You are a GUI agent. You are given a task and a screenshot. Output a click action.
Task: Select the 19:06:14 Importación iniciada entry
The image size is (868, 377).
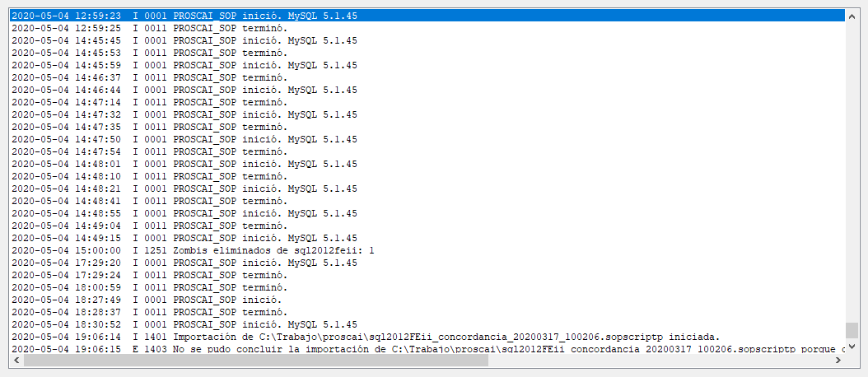[x=427, y=337]
